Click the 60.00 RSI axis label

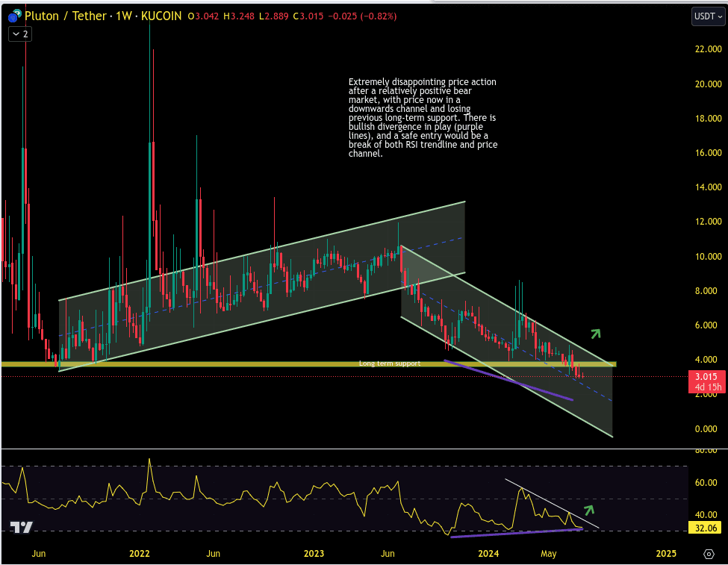(x=706, y=483)
